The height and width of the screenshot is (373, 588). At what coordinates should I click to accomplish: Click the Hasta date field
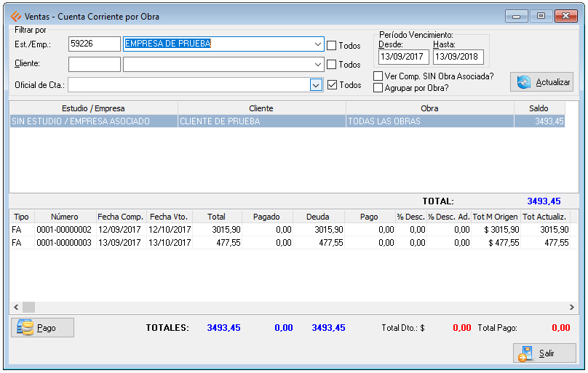coord(458,57)
